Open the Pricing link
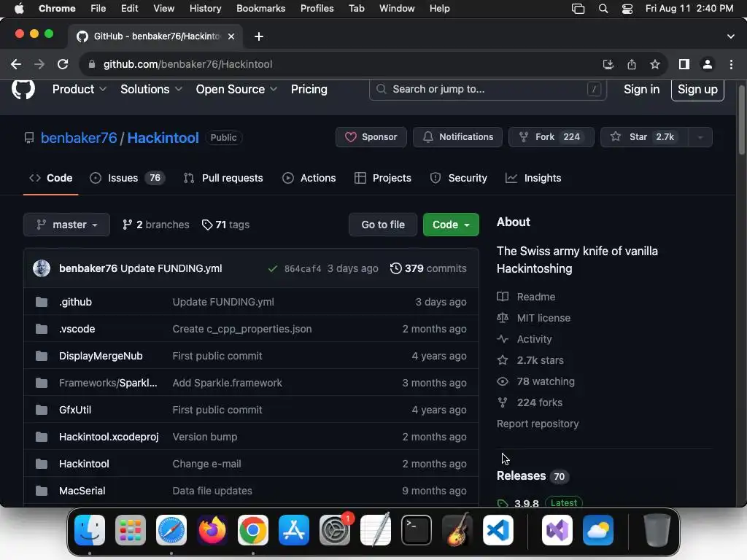Screen dimensions: 747x560 (309, 89)
